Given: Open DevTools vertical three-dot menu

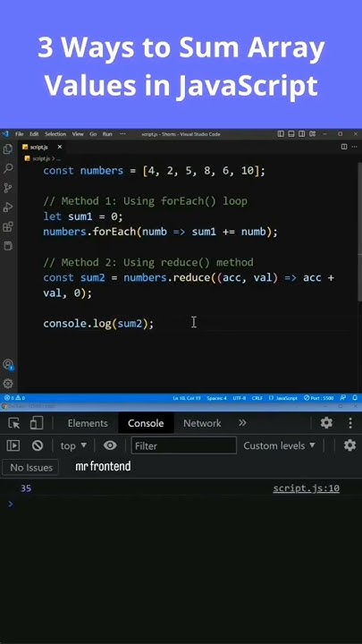Looking at the screenshot, I should pyautogui.click(x=350, y=422).
